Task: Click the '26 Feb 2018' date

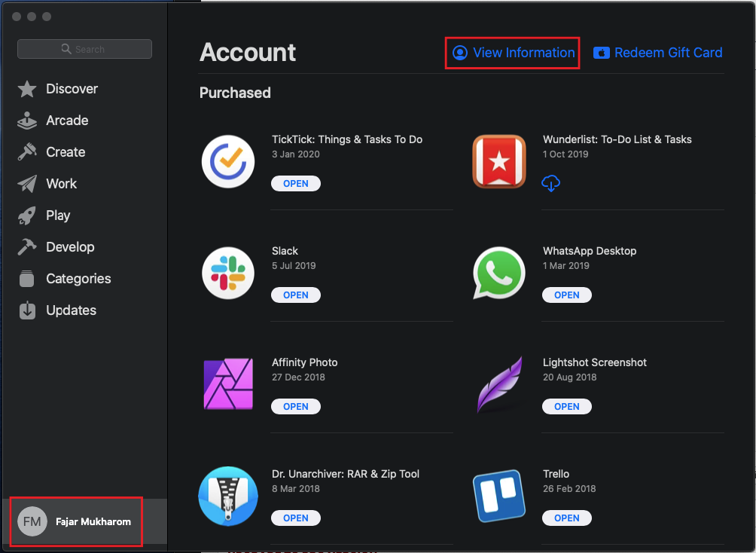Action: [x=569, y=489]
